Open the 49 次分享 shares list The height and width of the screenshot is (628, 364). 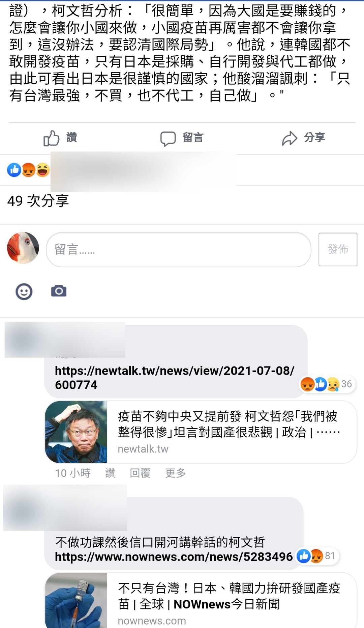pos(38,201)
